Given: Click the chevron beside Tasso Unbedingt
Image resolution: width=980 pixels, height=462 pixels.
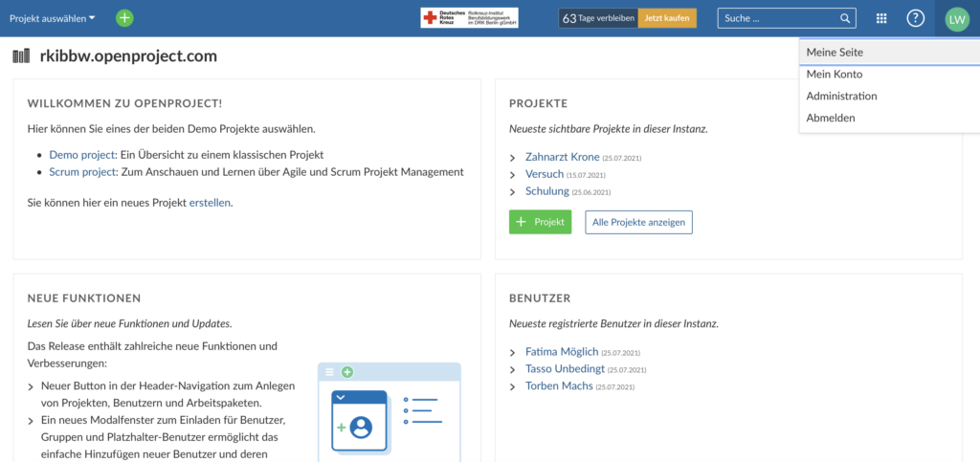Looking at the screenshot, I should click(x=513, y=369).
